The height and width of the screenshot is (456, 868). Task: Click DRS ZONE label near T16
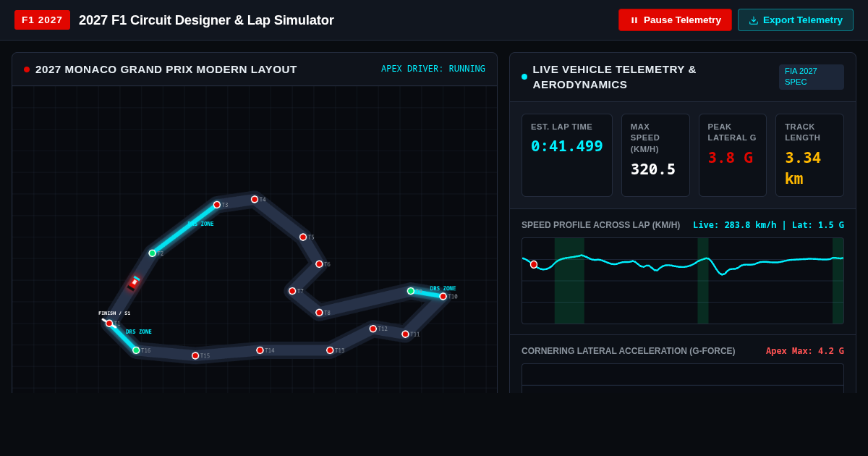click(x=139, y=332)
